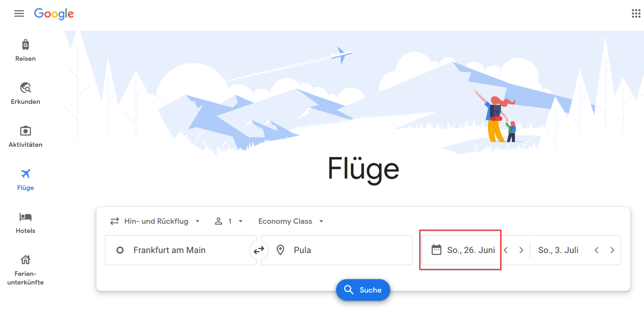Screen dimensions: 644x309
Task: Open Hotels section
Action: click(25, 222)
